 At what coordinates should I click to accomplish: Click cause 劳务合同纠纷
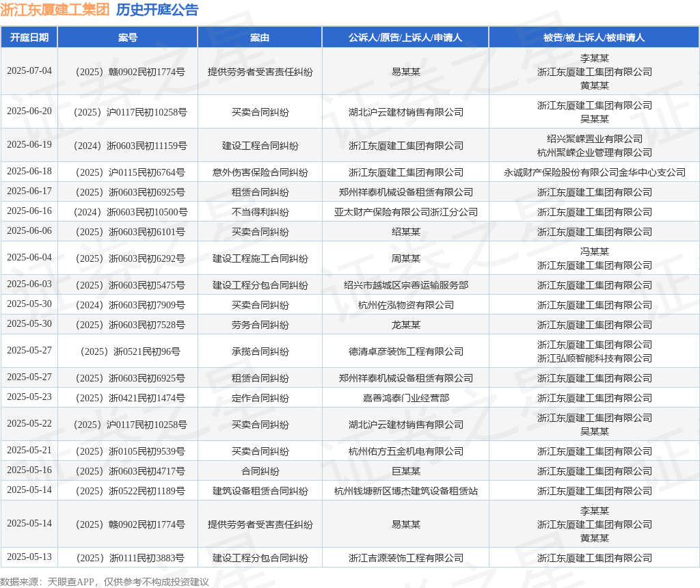coord(260,325)
